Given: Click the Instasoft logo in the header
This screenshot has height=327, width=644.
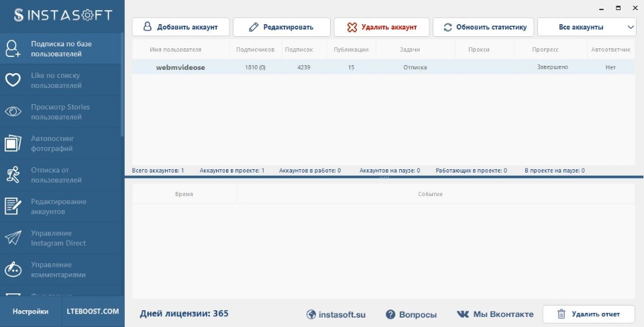Looking at the screenshot, I should pos(62,15).
